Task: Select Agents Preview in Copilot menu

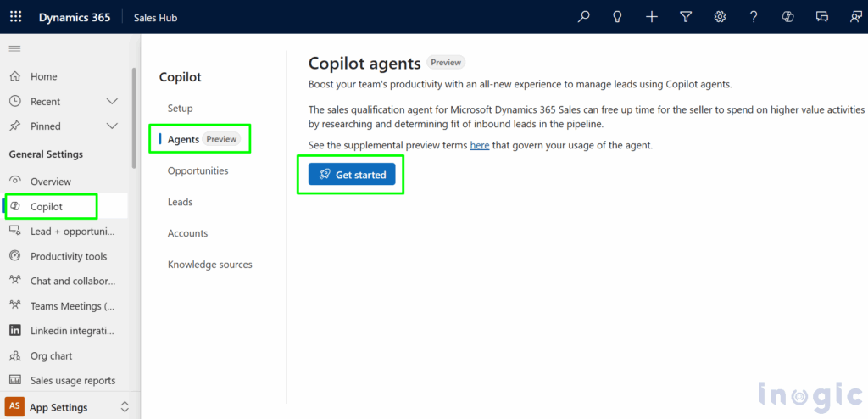Action: tap(203, 139)
